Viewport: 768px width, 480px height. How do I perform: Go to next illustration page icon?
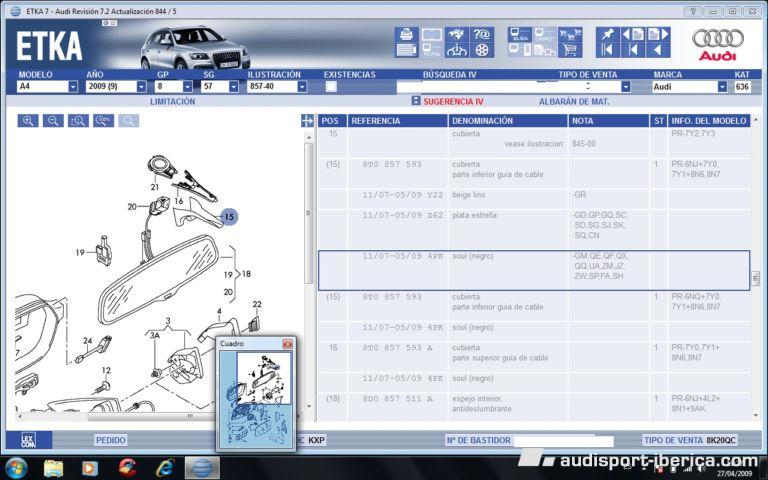(x=658, y=34)
